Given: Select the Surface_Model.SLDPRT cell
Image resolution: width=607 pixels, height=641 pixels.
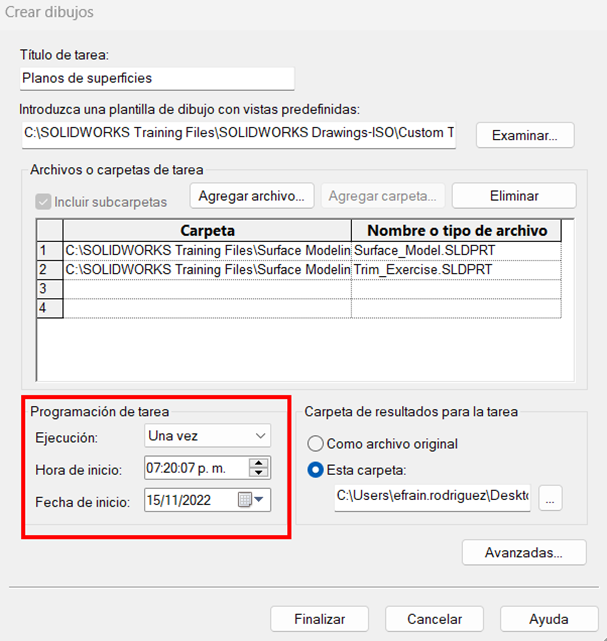Looking at the screenshot, I should [x=457, y=251].
